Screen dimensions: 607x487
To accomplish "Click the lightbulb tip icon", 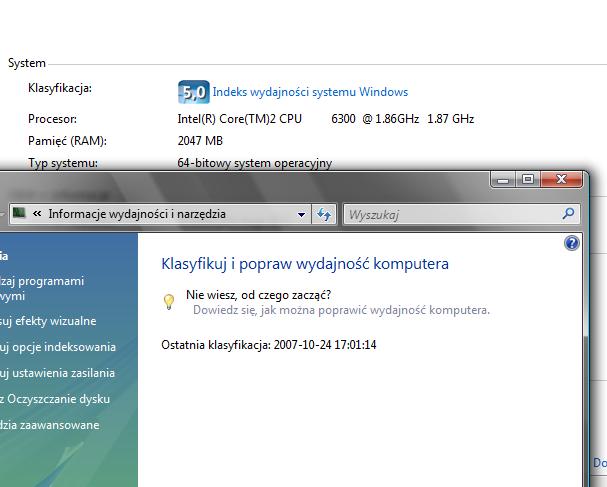I will (x=169, y=302).
